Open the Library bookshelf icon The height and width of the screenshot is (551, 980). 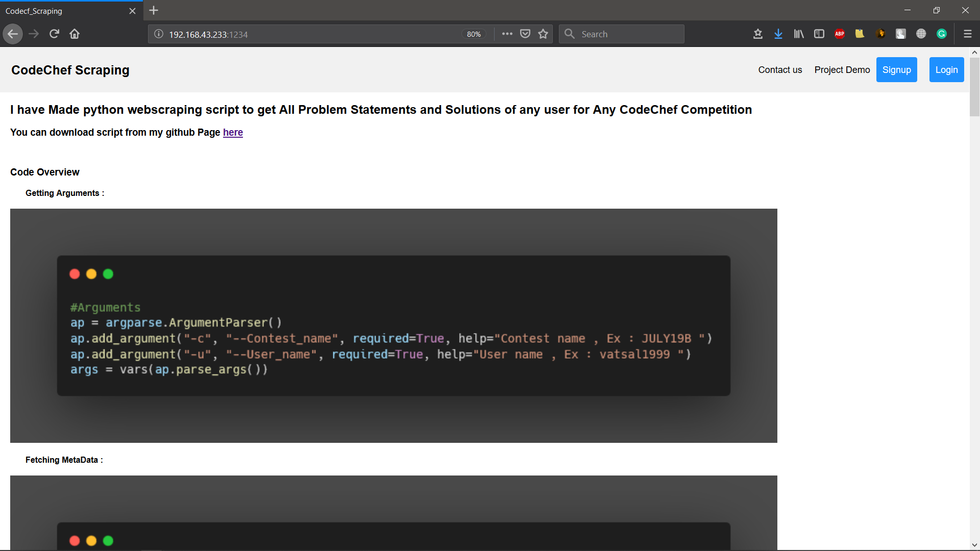point(798,34)
